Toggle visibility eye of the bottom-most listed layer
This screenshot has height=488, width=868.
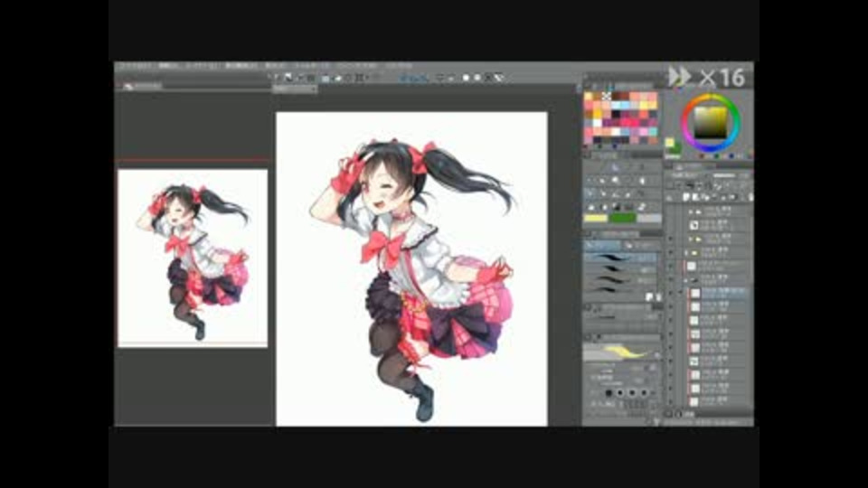coord(670,401)
